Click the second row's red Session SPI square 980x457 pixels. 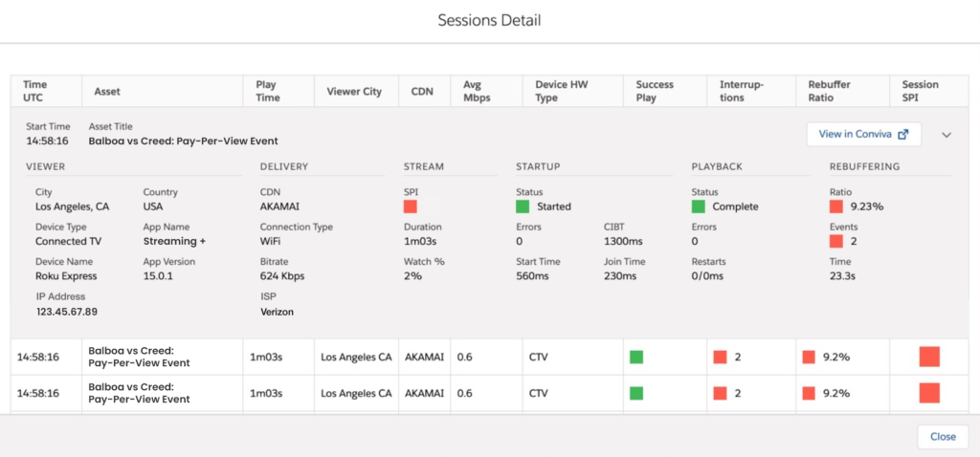929,393
